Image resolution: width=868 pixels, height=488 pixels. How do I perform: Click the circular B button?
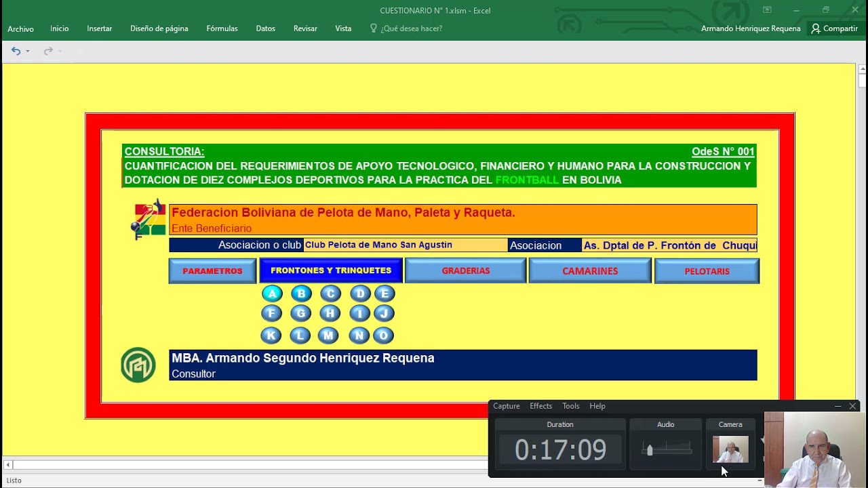pyautogui.click(x=301, y=293)
